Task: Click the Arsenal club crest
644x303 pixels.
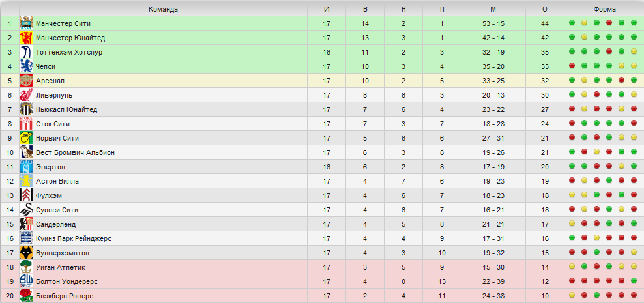Action: (26, 81)
